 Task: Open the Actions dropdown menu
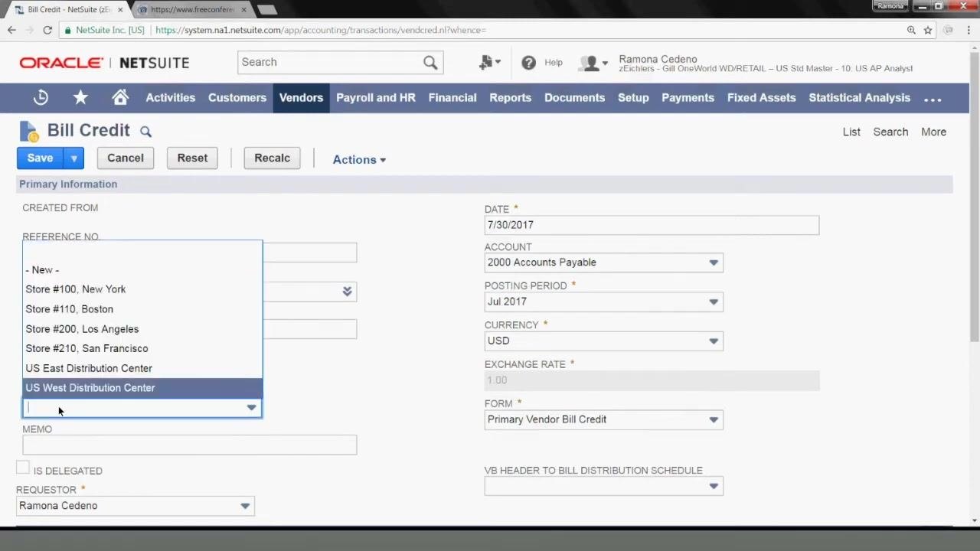click(x=359, y=159)
